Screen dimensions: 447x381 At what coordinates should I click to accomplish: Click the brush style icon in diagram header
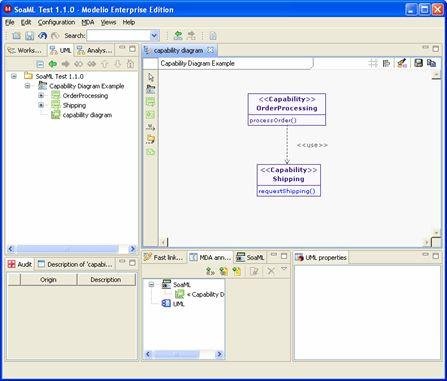(x=402, y=63)
